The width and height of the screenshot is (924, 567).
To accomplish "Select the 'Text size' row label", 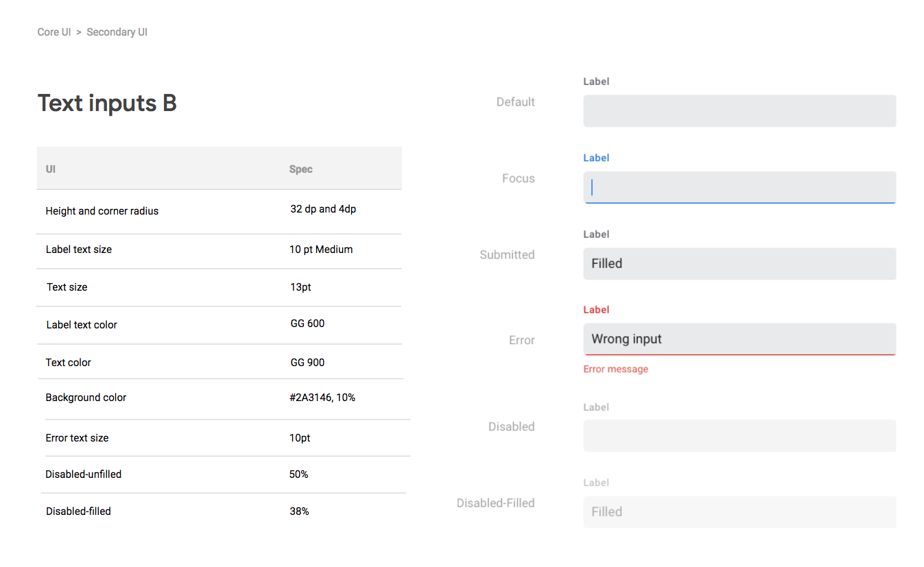I will (x=67, y=287).
